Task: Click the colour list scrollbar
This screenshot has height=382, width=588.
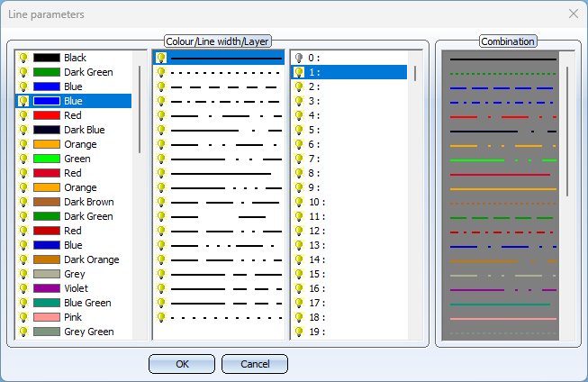Action: [140, 109]
